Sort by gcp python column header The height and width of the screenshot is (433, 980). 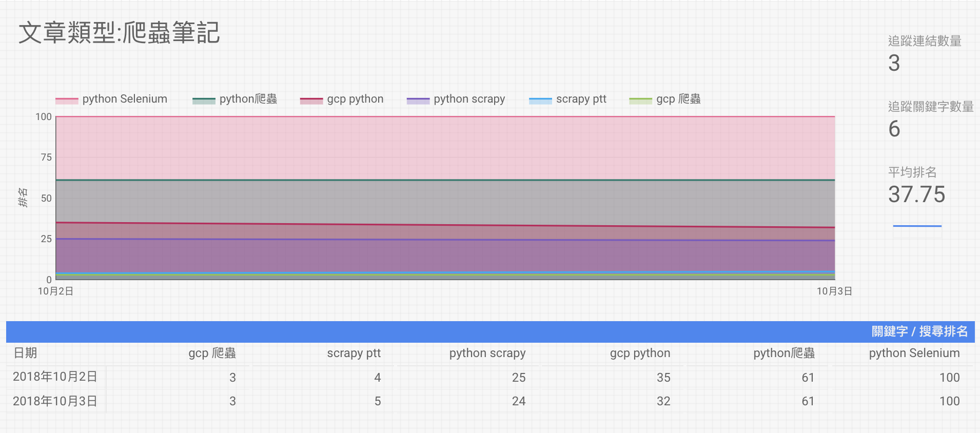[640, 353]
